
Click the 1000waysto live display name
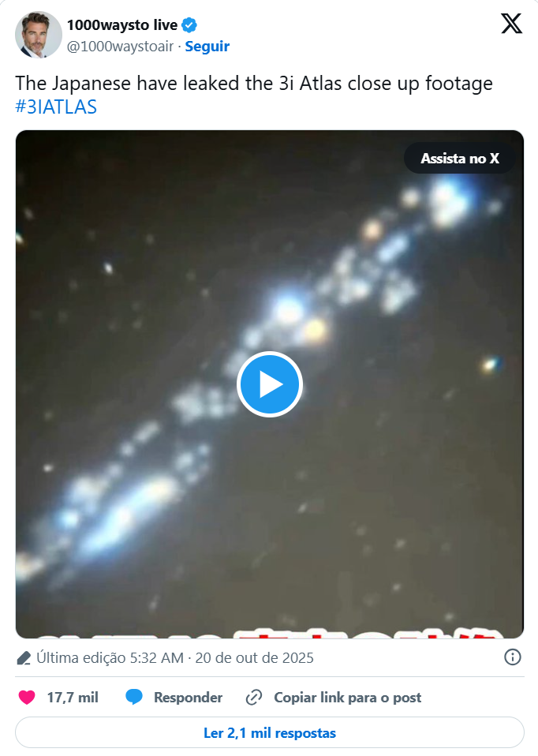122,24
